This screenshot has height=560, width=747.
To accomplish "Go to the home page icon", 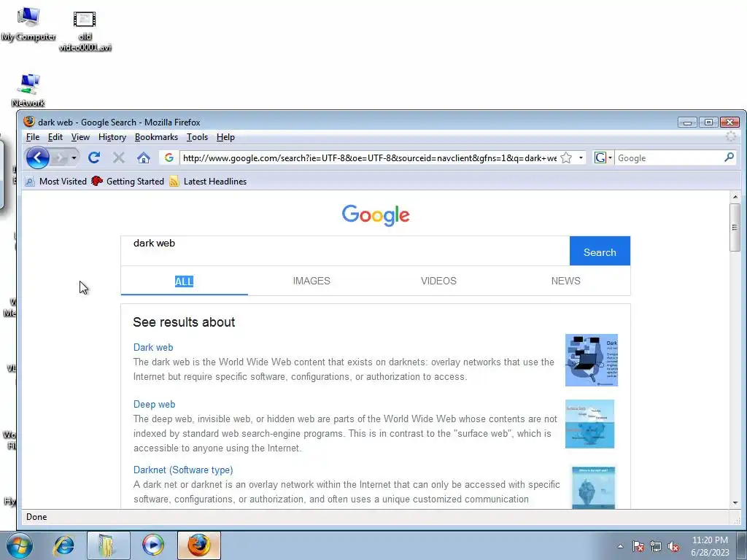I will (x=144, y=157).
